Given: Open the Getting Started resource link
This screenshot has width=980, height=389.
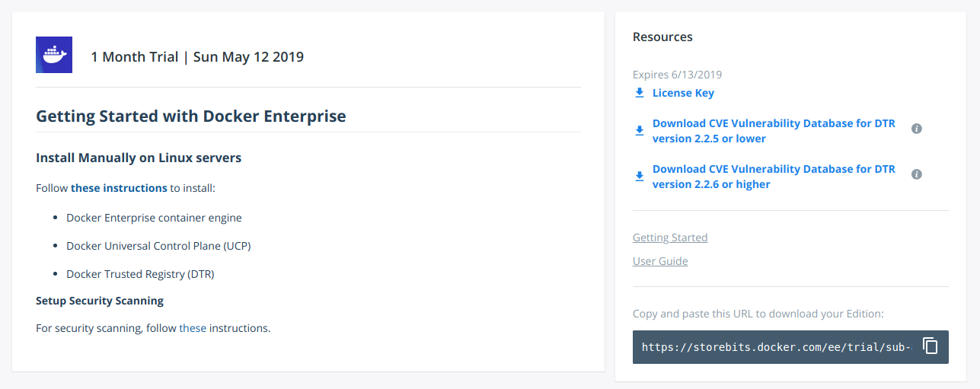Looking at the screenshot, I should pos(670,238).
